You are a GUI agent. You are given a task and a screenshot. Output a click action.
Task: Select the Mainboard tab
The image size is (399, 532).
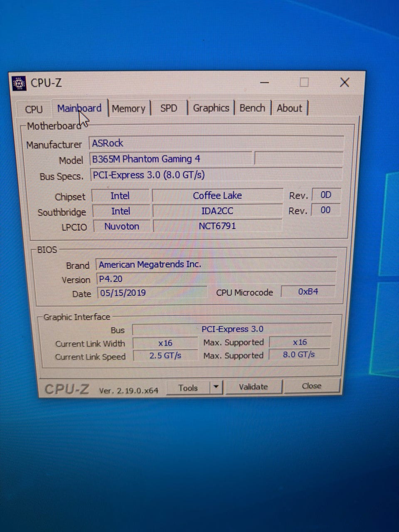click(x=79, y=108)
